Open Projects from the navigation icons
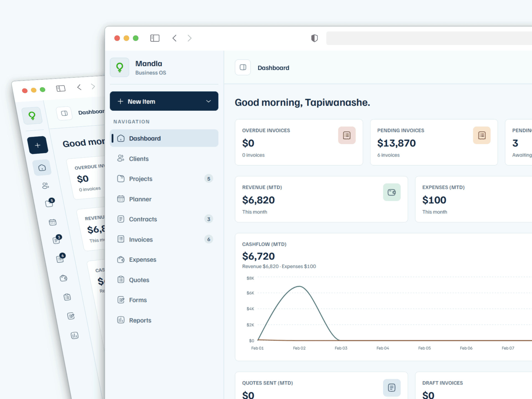Screen dimensions: 532x399 [121, 179]
